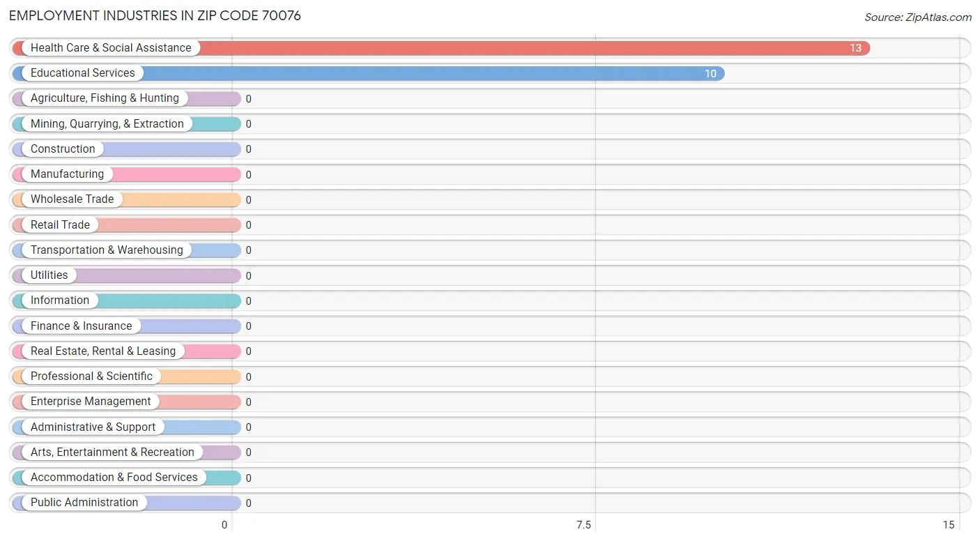
Task: Select Accommodation & Food Services label
Action: point(114,477)
